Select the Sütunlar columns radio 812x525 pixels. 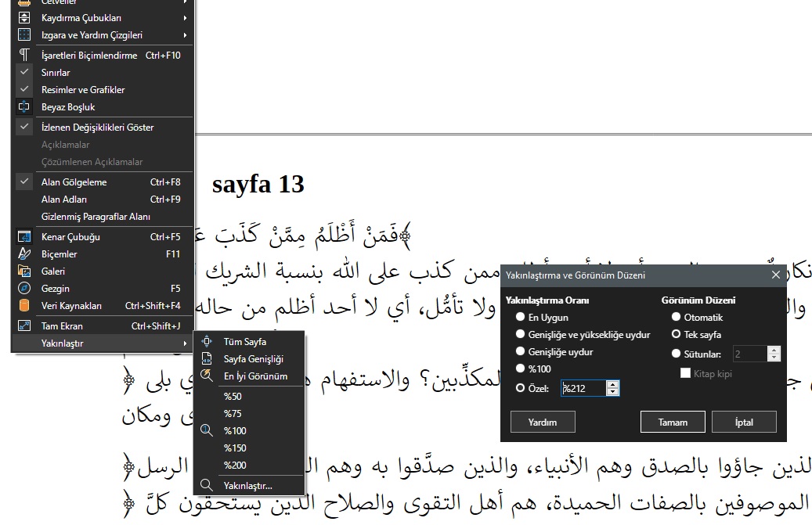pyautogui.click(x=676, y=354)
